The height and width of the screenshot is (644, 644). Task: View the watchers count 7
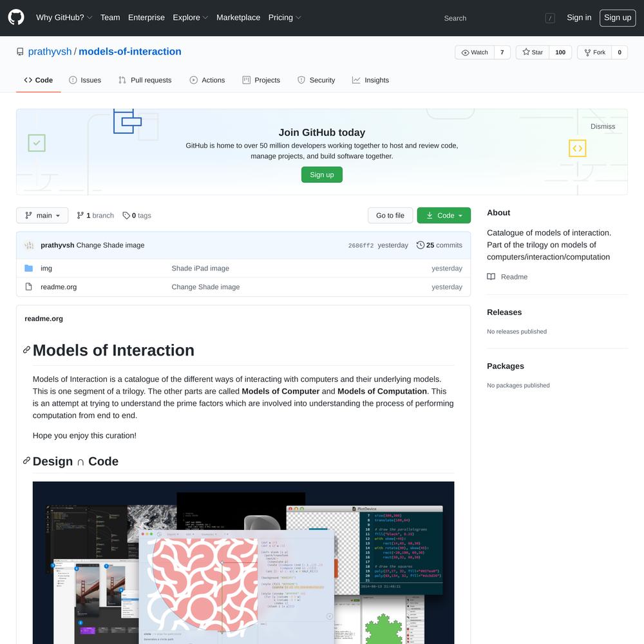point(502,52)
